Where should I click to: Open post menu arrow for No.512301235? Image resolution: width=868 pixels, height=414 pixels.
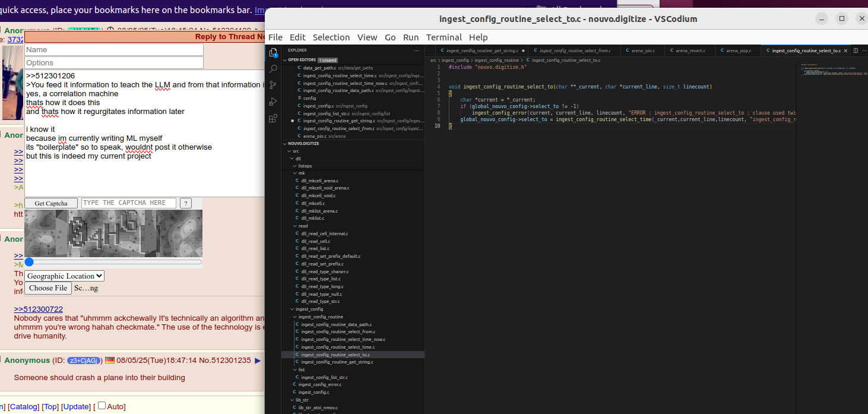coord(258,361)
